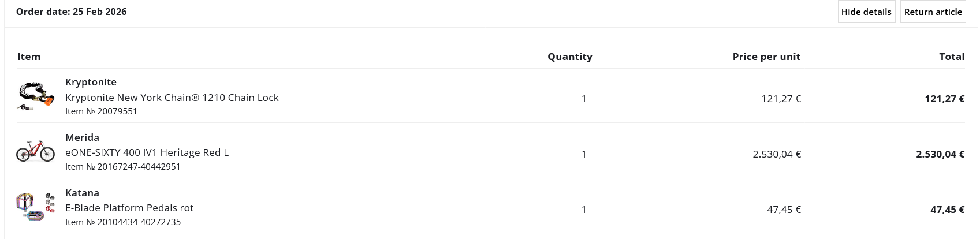Open E-Blade Platform Pedals rot product name
Screen dimensions: 980x239
tap(129, 208)
